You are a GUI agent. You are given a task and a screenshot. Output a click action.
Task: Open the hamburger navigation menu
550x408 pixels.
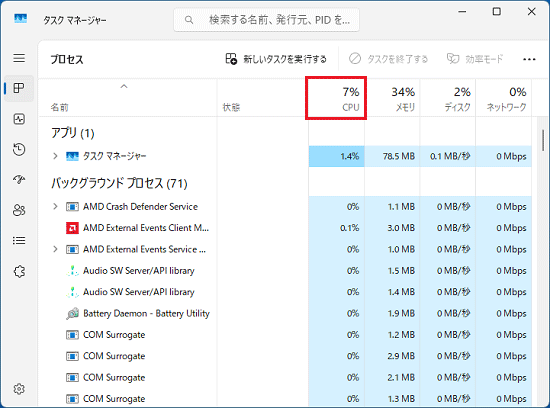coord(19,58)
